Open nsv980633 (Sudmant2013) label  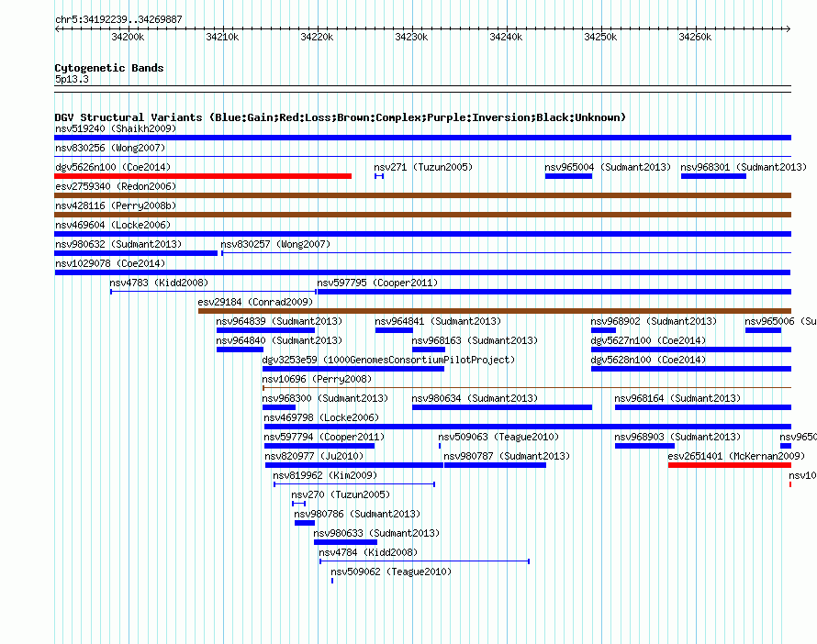(376, 533)
